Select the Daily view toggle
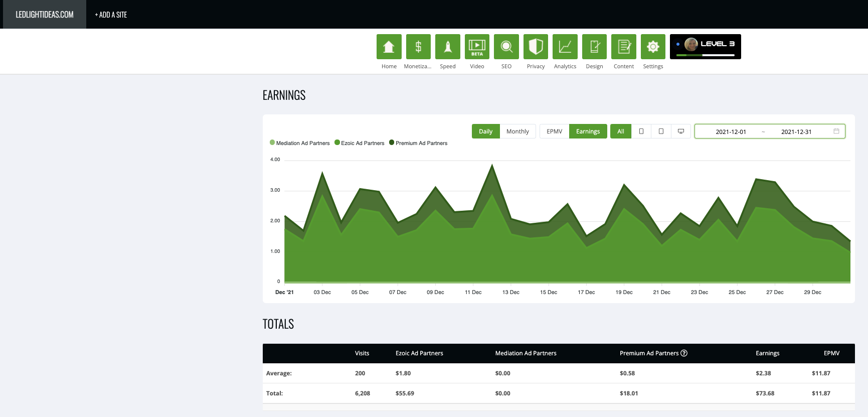Image resolution: width=868 pixels, height=417 pixels. [x=485, y=131]
